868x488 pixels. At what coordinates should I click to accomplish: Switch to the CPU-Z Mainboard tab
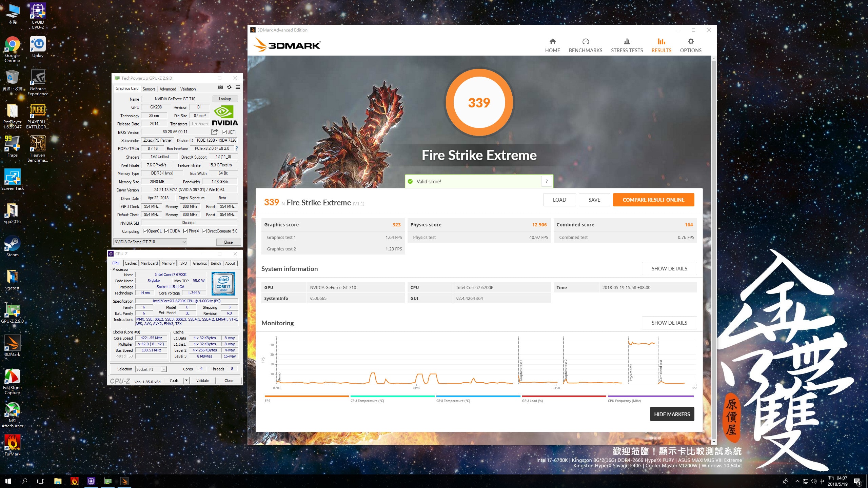(149, 263)
